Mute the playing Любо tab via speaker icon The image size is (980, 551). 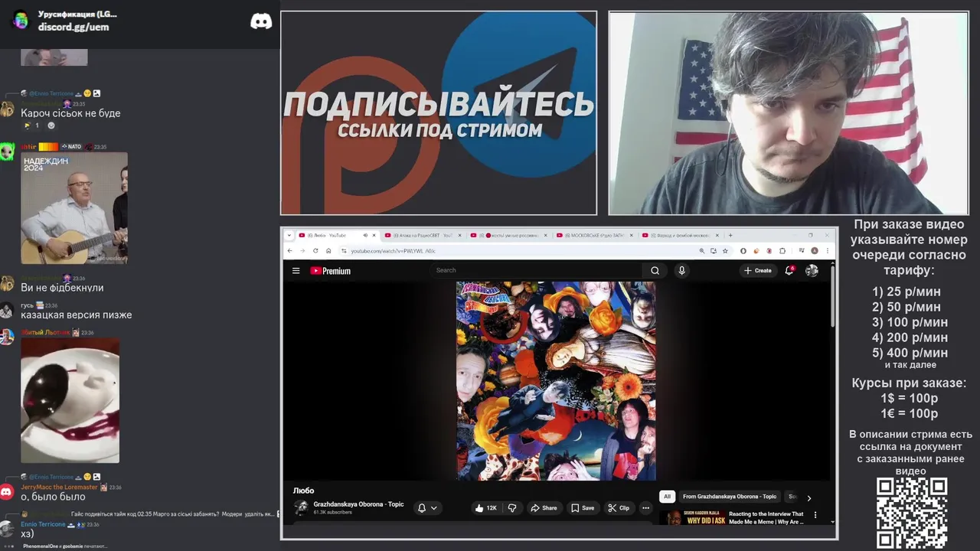[x=364, y=235]
